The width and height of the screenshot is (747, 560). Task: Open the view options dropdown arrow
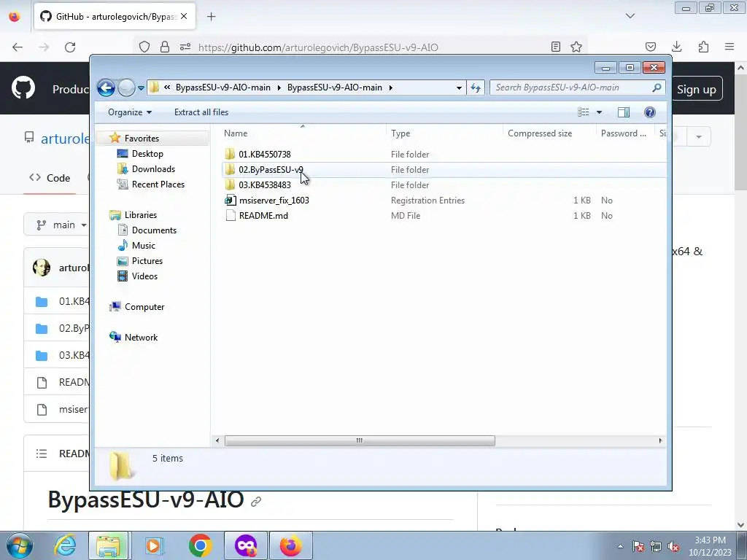(600, 112)
